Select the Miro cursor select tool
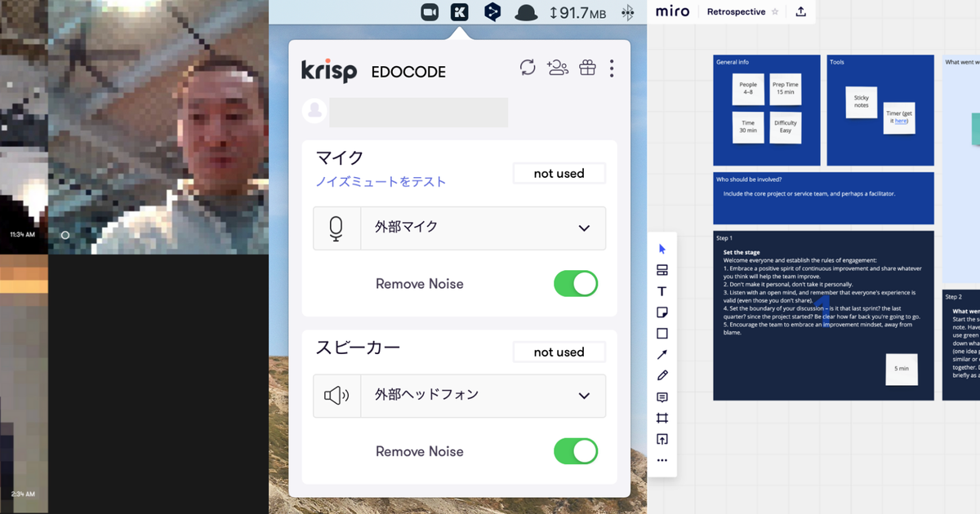Screen dimensions: 980x514 click(662, 249)
